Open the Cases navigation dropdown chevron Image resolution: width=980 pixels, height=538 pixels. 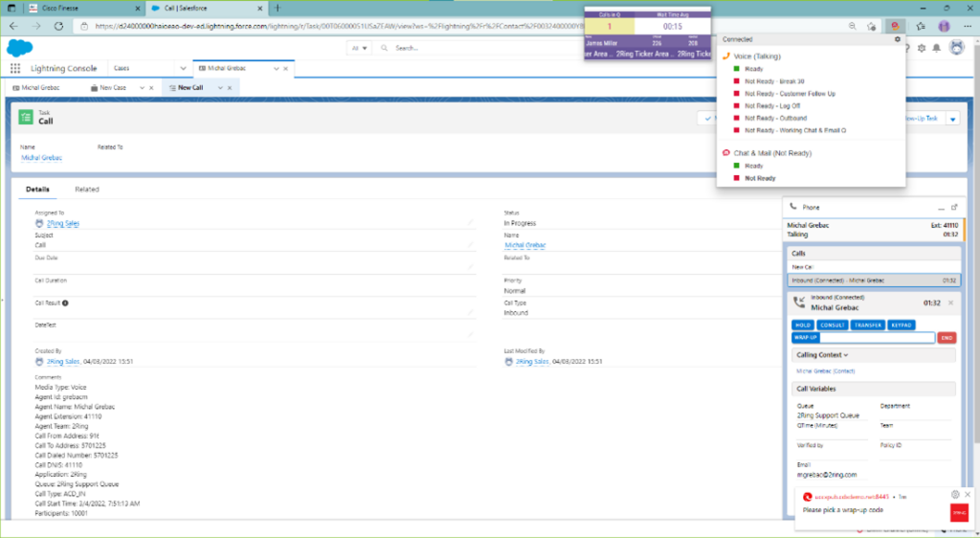click(x=183, y=69)
